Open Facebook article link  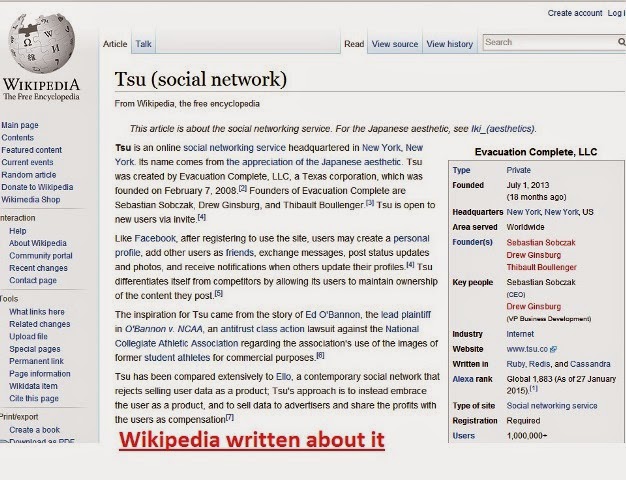click(x=155, y=238)
